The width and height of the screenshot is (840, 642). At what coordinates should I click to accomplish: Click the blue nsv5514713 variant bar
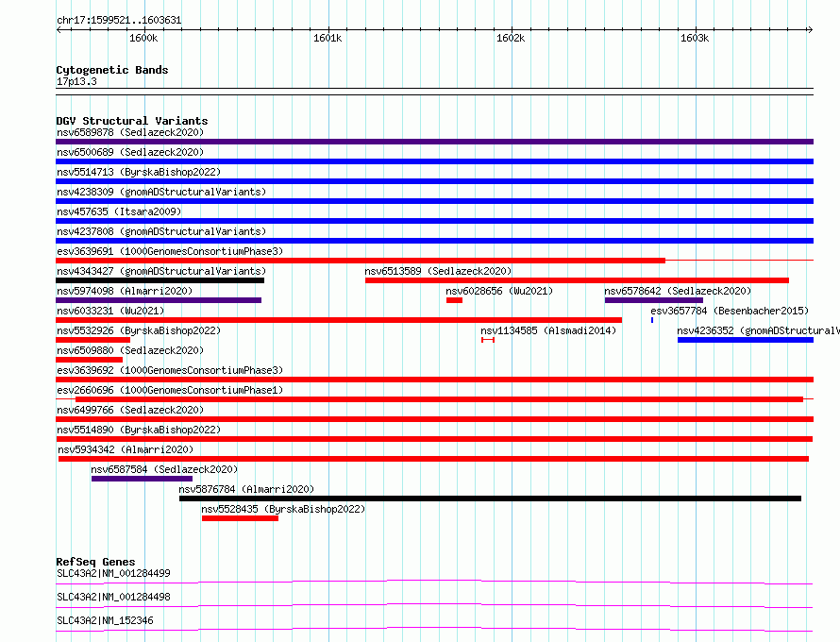(434, 181)
